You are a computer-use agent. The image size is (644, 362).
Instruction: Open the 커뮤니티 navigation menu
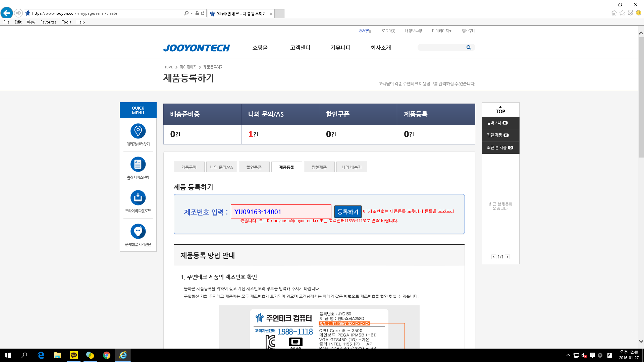point(340,48)
